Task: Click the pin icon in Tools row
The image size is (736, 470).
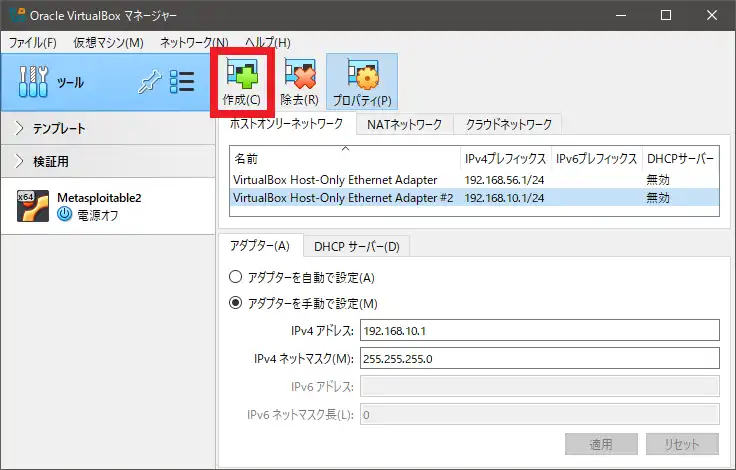Action: pos(148,82)
